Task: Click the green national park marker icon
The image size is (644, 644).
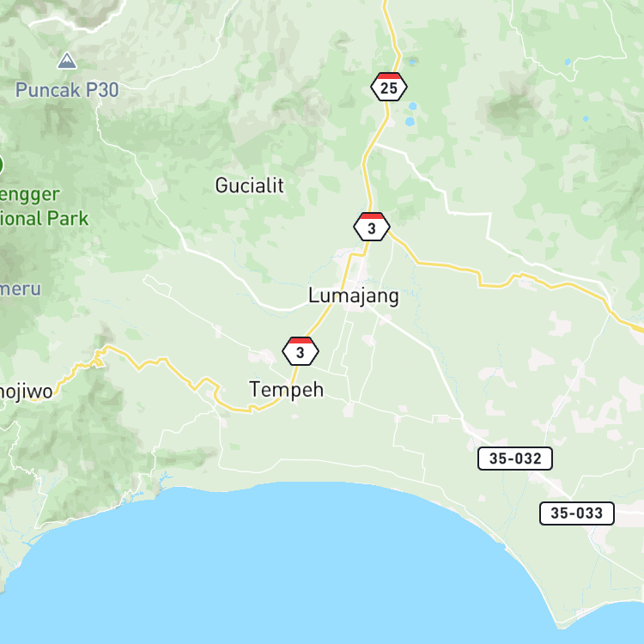Action: [x=1, y=165]
